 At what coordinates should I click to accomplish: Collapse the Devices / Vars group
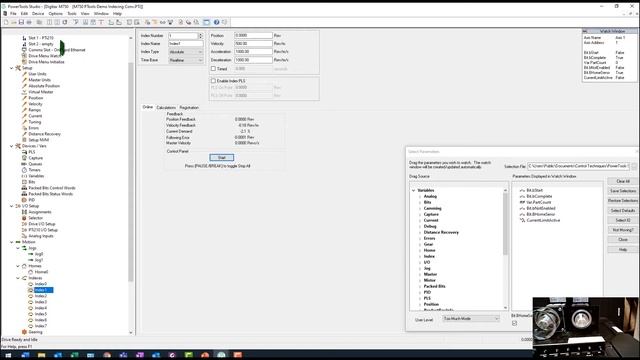(11, 146)
